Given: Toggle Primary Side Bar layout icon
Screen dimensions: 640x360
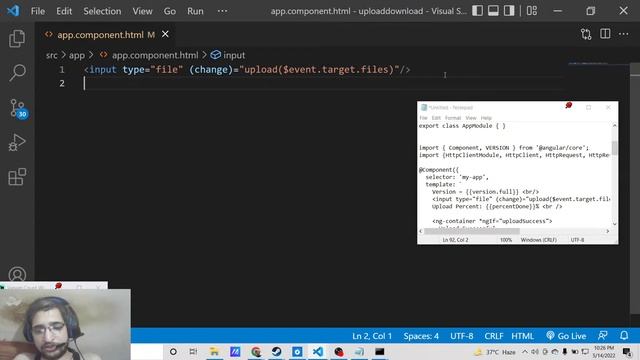Looking at the screenshot, I should click(x=477, y=11).
